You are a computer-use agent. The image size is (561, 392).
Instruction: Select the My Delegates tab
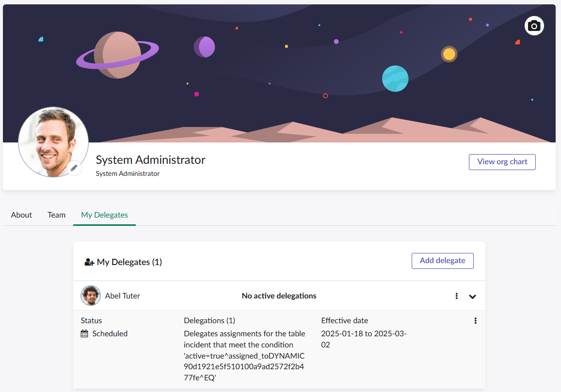point(104,215)
